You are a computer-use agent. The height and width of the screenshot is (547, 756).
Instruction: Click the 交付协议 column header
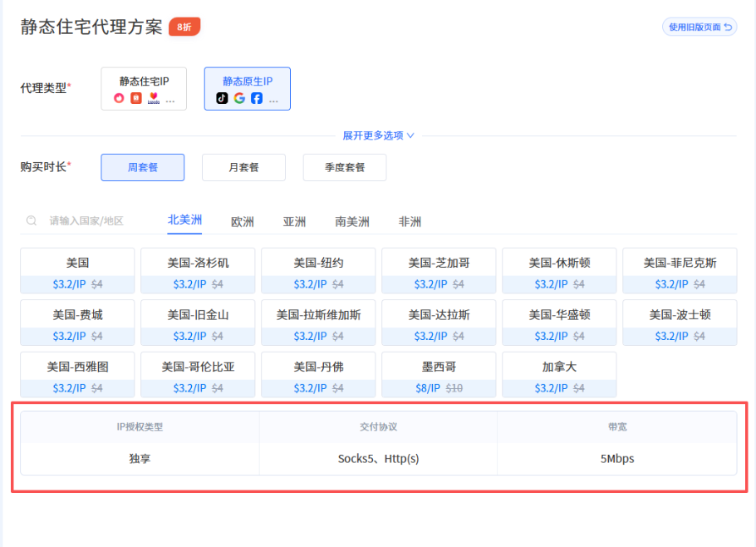[x=379, y=427]
